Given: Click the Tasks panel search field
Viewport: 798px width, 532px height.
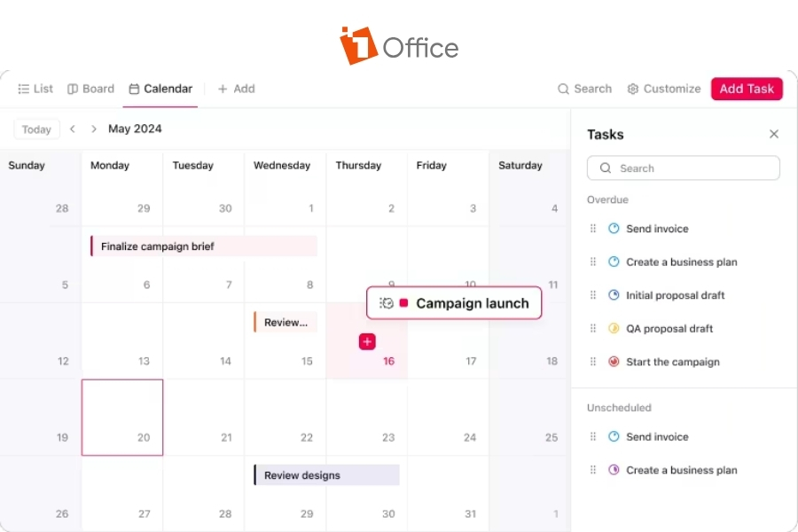Looking at the screenshot, I should pyautogui.click(x=683, y=168).
